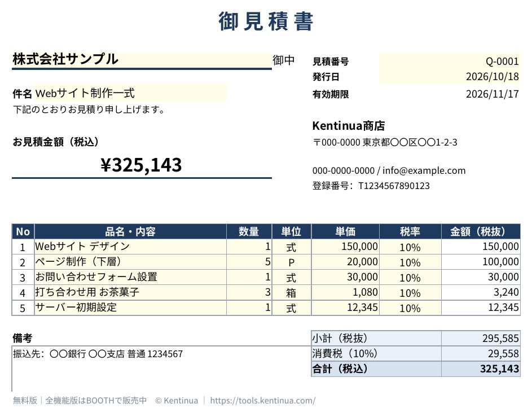Click the address 〒000-0000 東京都〇〇区〇〇1-2-3

click(x=385, y=142)
